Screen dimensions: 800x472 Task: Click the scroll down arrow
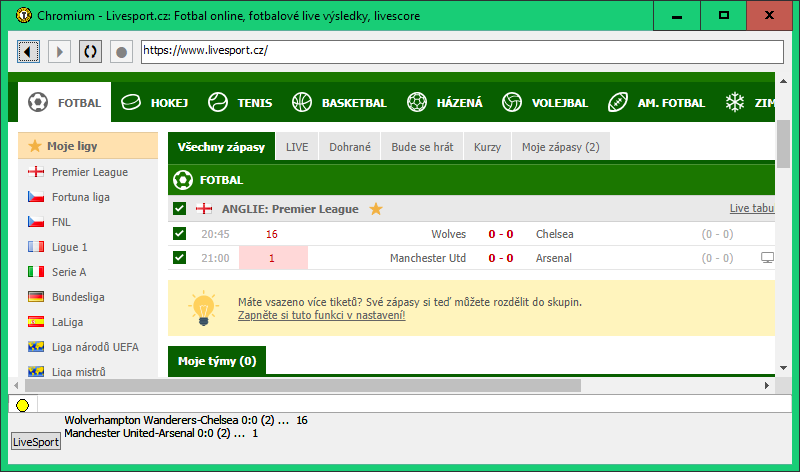tap(783, 368)
